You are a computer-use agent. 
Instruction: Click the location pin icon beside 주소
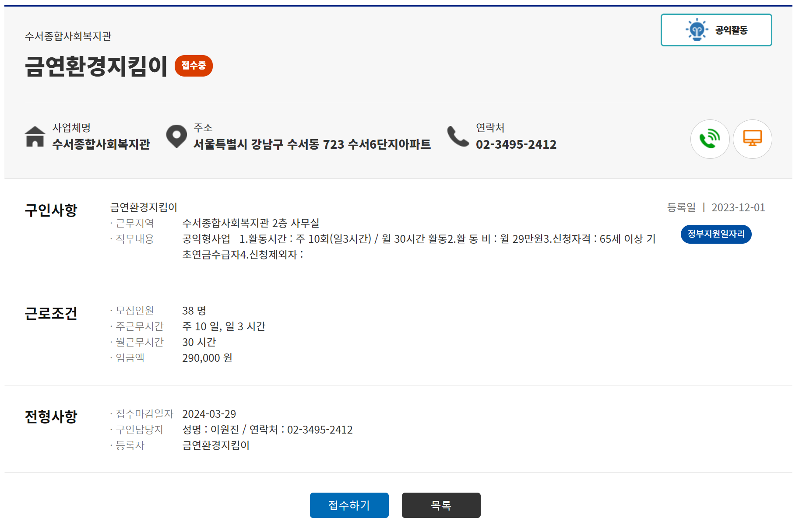[177, 136]
